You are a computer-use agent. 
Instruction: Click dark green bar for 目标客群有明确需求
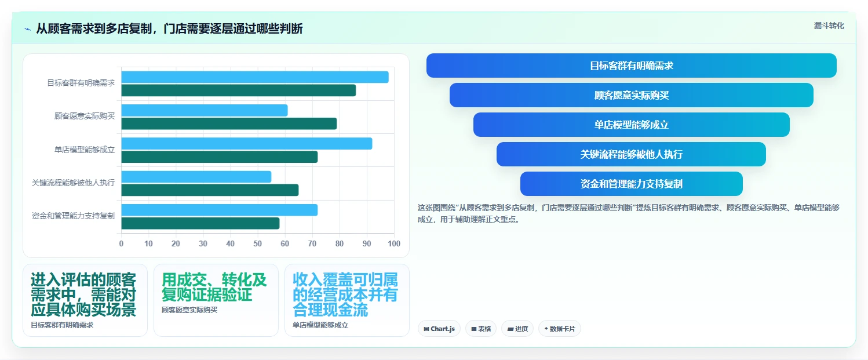(238, 90)
